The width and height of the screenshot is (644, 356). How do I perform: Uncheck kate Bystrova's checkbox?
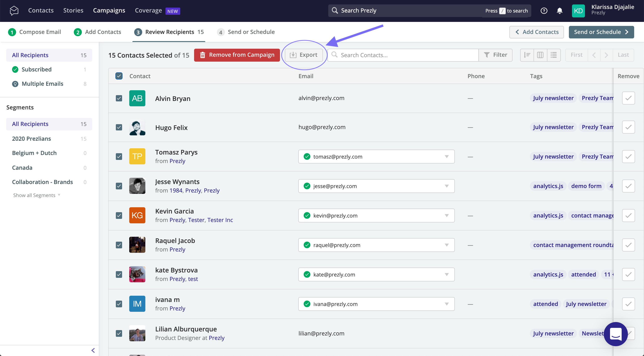point(119,274)
